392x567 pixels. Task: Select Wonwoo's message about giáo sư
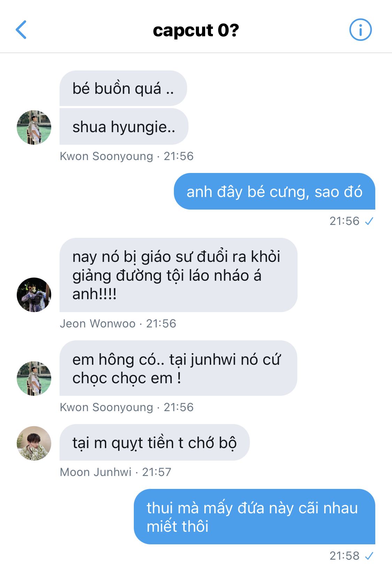[x=178, y=275]
